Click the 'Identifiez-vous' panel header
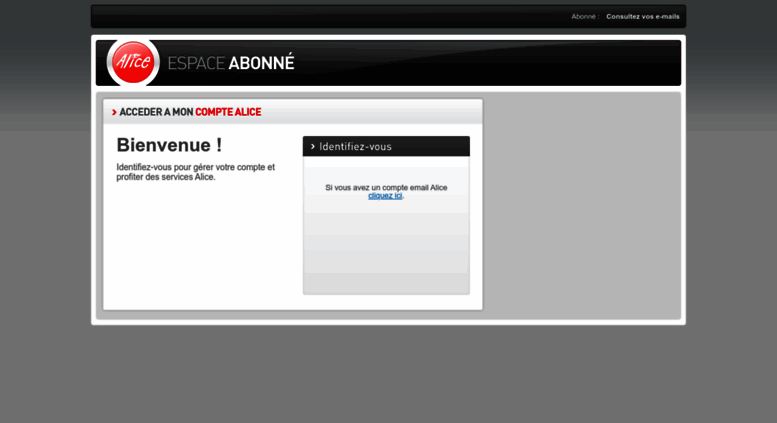This screenshot has height=423, width=777. (386, 147)
